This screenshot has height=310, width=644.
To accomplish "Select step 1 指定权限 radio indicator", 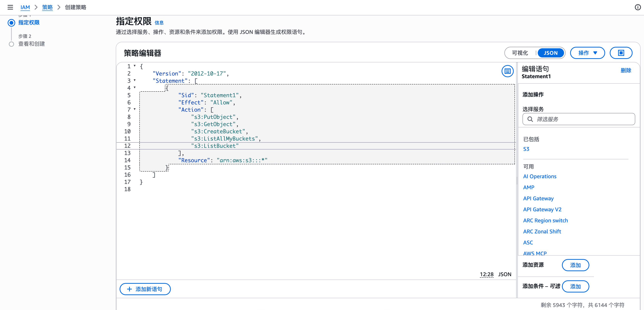I will (11, 23).
